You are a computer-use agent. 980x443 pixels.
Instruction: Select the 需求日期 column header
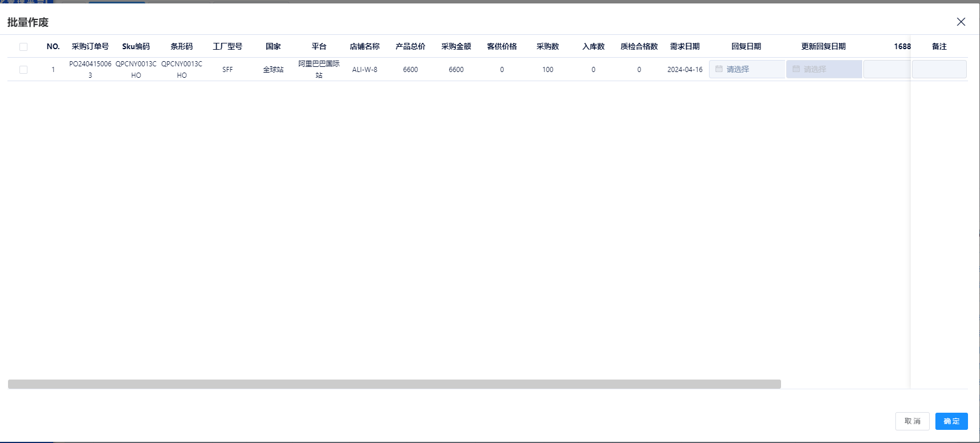pyautogui.click(x=684, y=46)
